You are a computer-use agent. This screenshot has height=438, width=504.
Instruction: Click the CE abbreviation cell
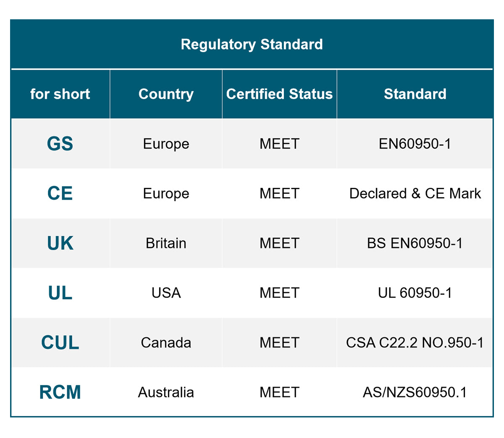tap(60, 193)
